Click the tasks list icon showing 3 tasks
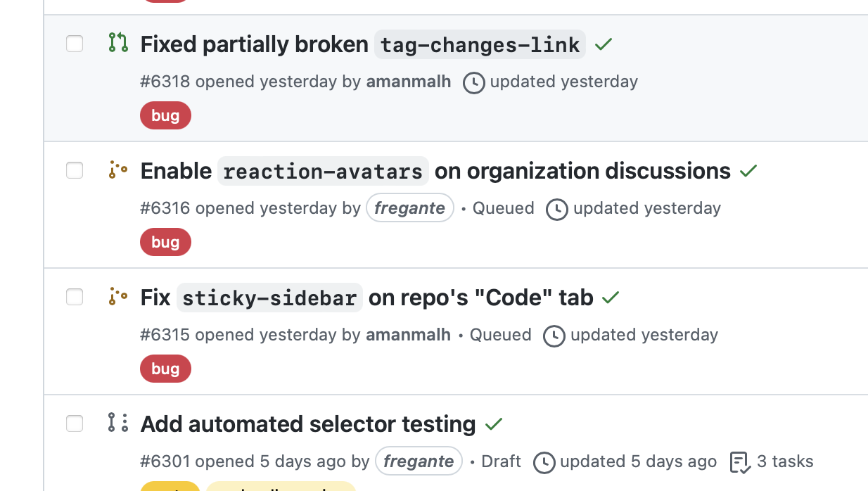 (x=739, y=462)
